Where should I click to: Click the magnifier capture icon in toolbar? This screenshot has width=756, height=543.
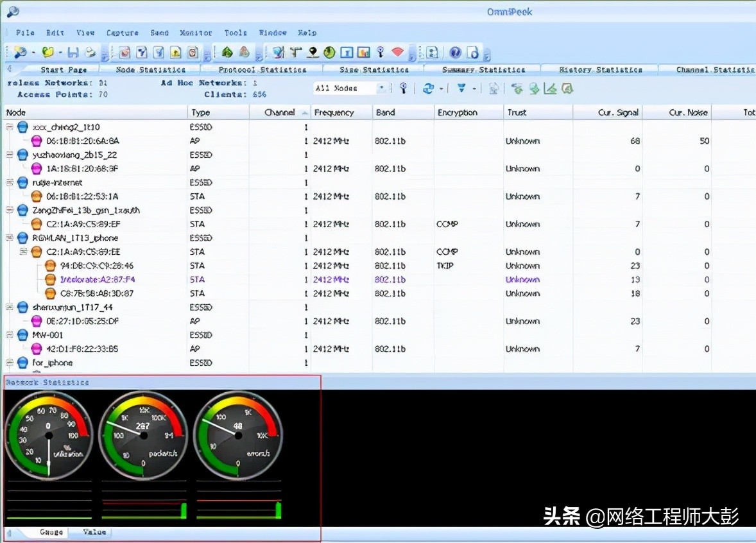pos(20,52)
